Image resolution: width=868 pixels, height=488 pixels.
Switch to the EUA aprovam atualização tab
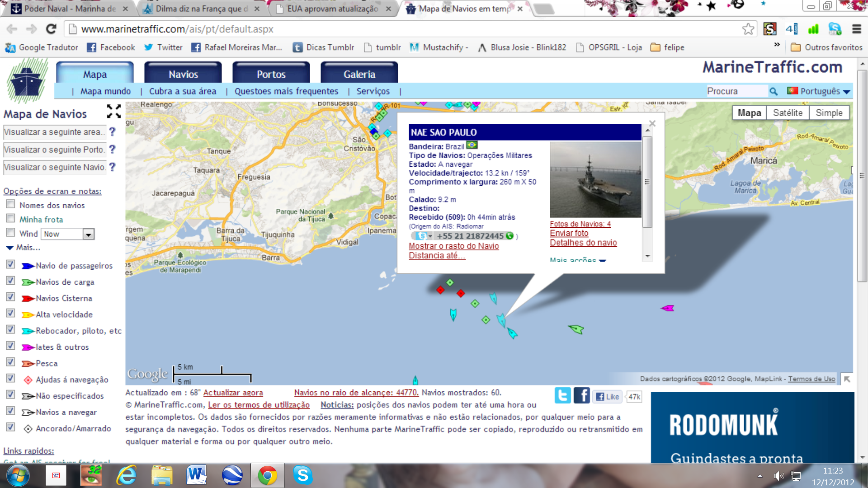(333, 9)
